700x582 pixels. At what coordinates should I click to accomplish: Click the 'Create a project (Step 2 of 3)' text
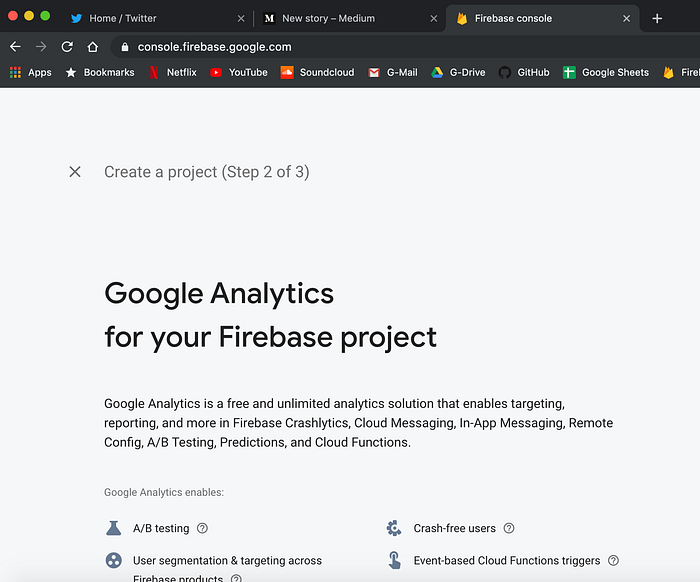click(207, 172)
